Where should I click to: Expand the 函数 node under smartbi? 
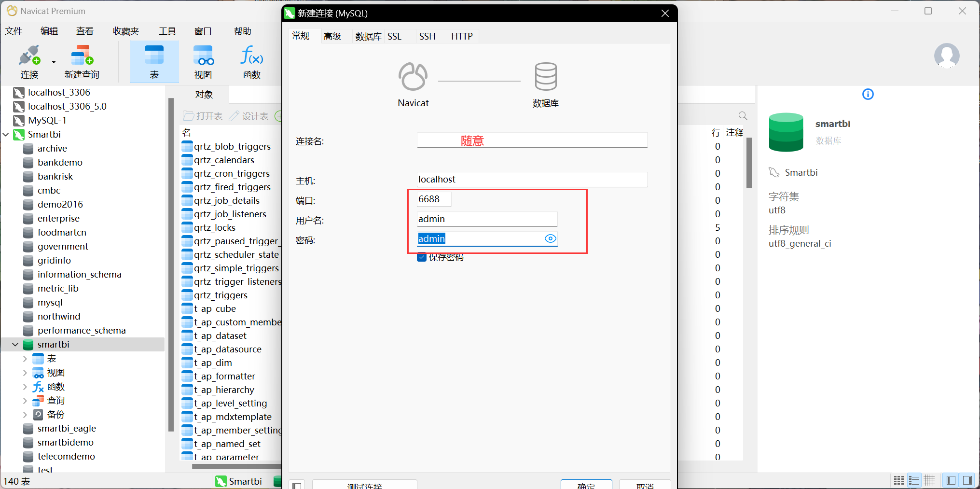click(x=25, y=386)
